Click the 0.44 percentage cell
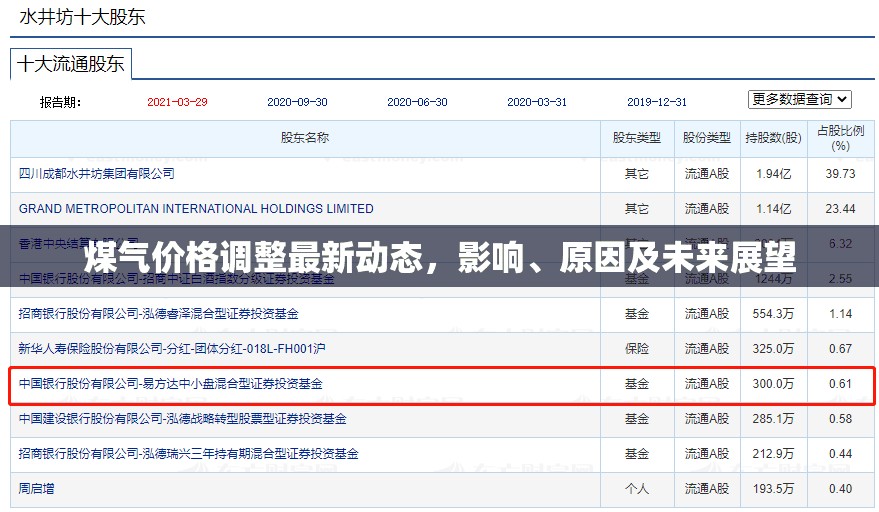 pyautogui.click(x=840, y=454)
